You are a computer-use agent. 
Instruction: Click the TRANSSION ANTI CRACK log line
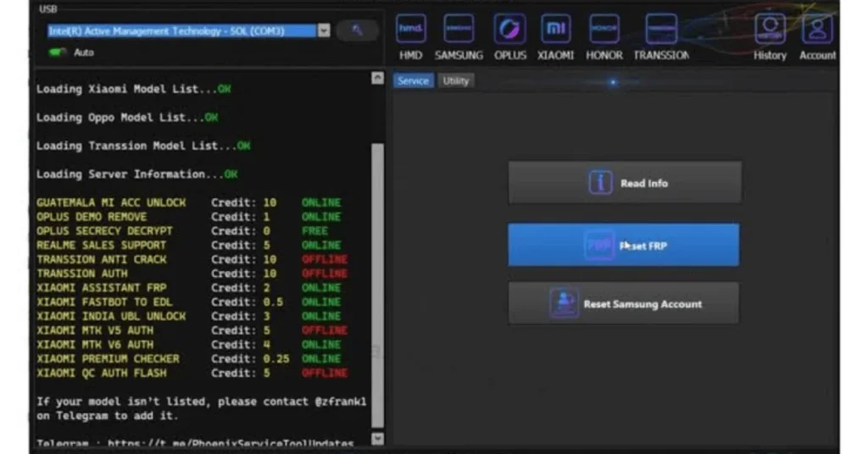coord(192,259)
